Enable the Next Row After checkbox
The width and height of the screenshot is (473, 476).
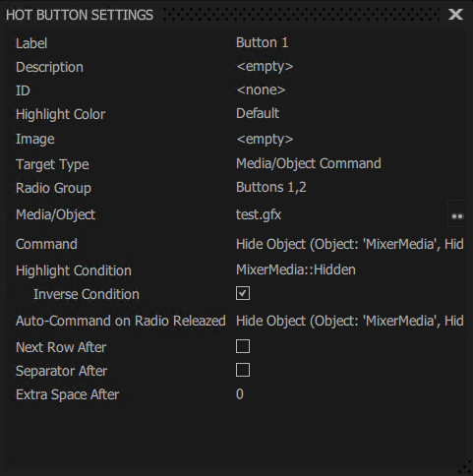tap(243, 346)
